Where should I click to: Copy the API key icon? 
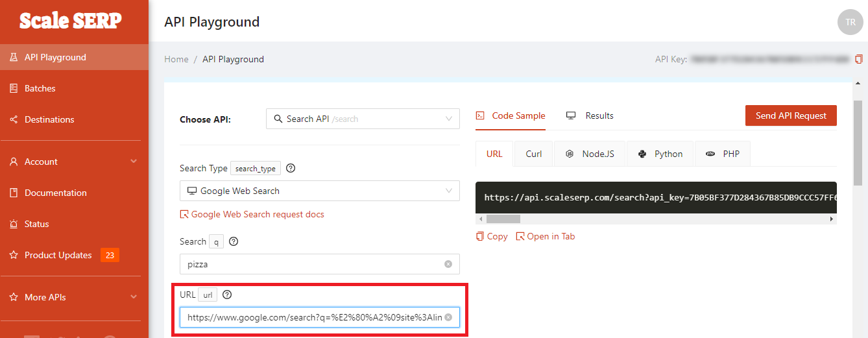point(859,59)
